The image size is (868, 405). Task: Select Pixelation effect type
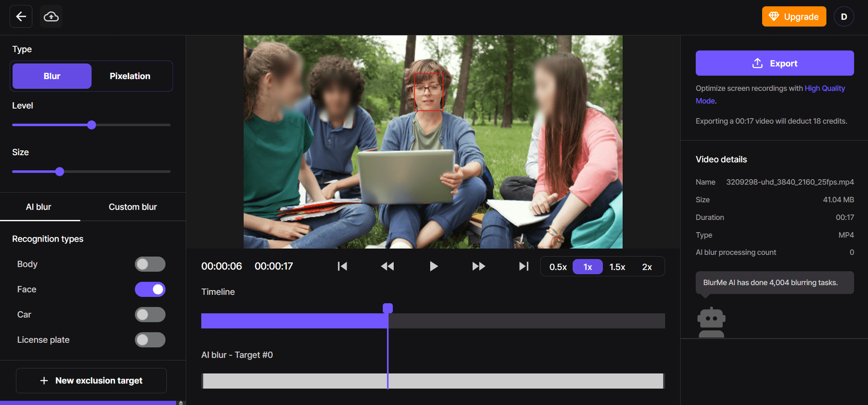pyautogui.click(x=130, y=76)
